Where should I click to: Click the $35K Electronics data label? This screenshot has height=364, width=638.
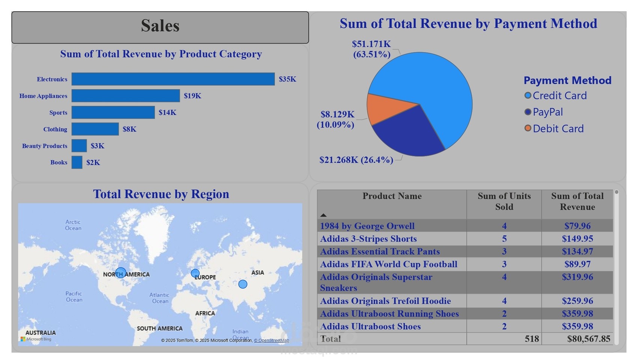(x=287, y=79)
